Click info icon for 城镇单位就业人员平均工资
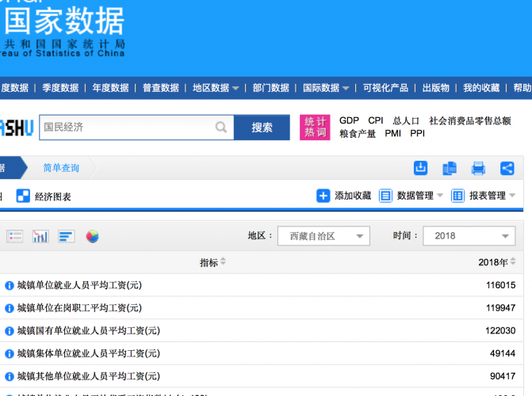 pyautogui.click(x=10, y=285)
